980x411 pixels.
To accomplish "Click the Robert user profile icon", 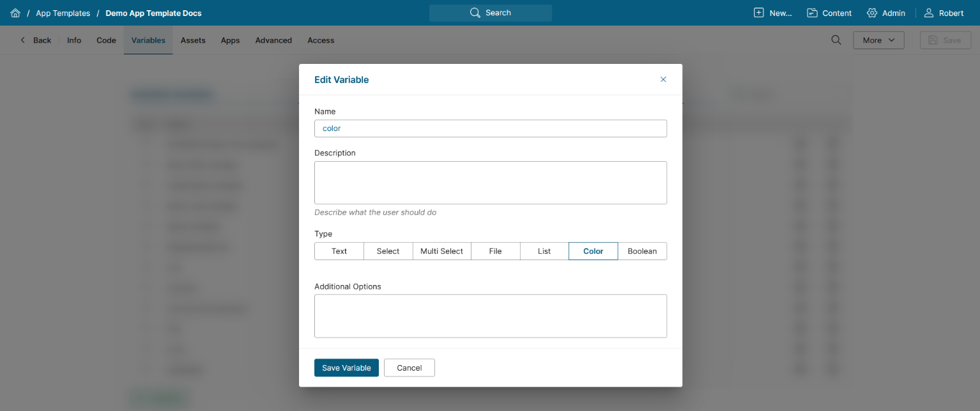I will coord(929,13).
